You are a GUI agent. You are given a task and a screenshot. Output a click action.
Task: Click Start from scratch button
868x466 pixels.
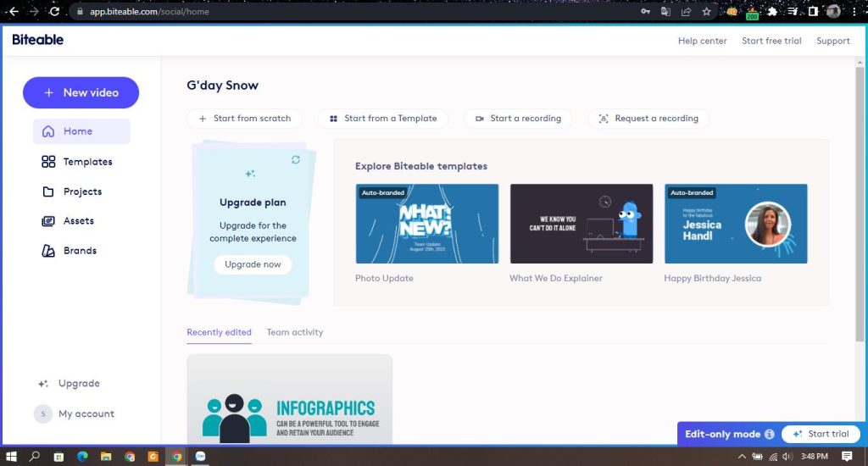(244, 119)
